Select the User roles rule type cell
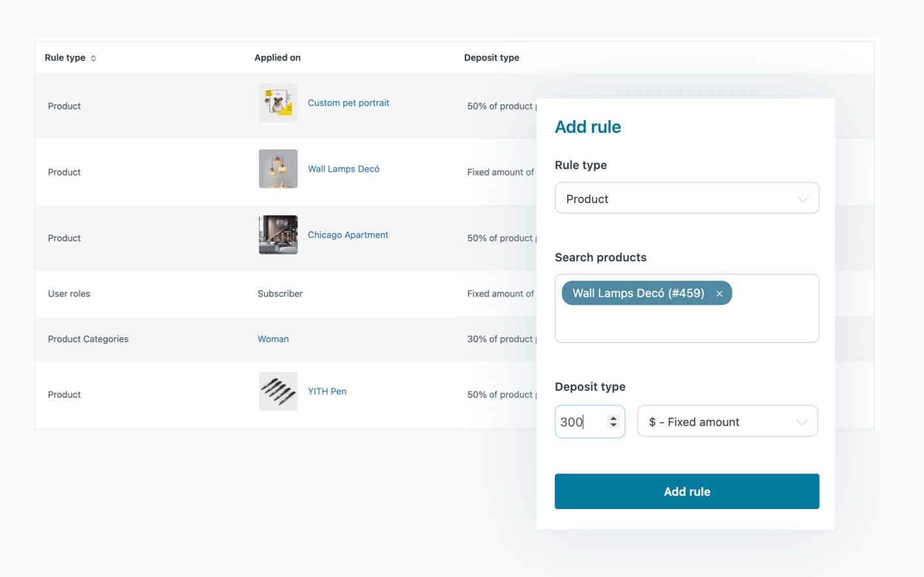This screenshot has height=577, width=924. click(69, 294)
